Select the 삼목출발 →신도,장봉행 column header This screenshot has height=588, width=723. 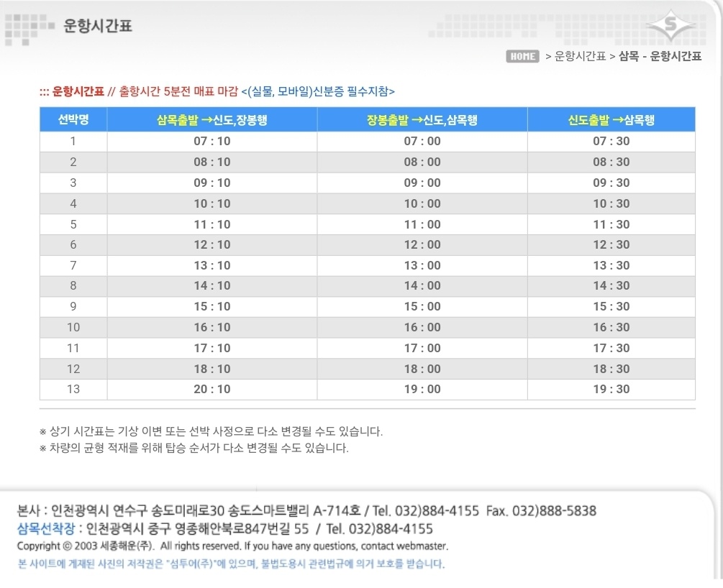click(x=212, y=120)
